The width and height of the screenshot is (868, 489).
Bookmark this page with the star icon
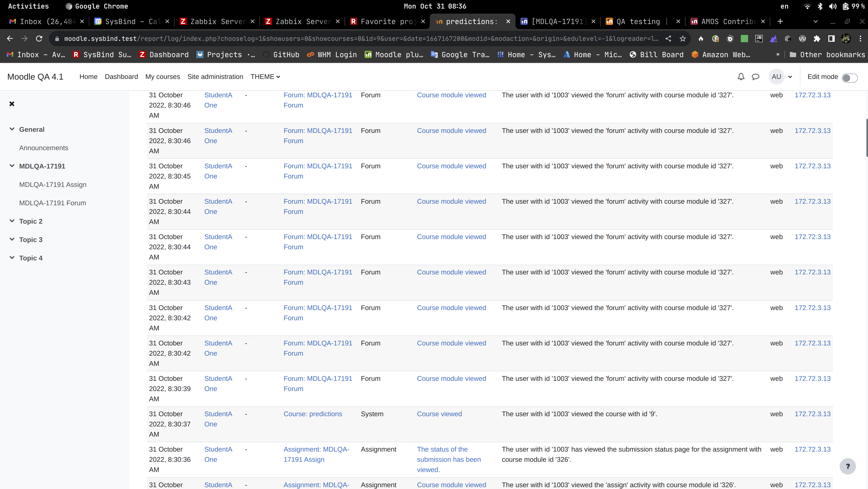[x=683, y=39]
